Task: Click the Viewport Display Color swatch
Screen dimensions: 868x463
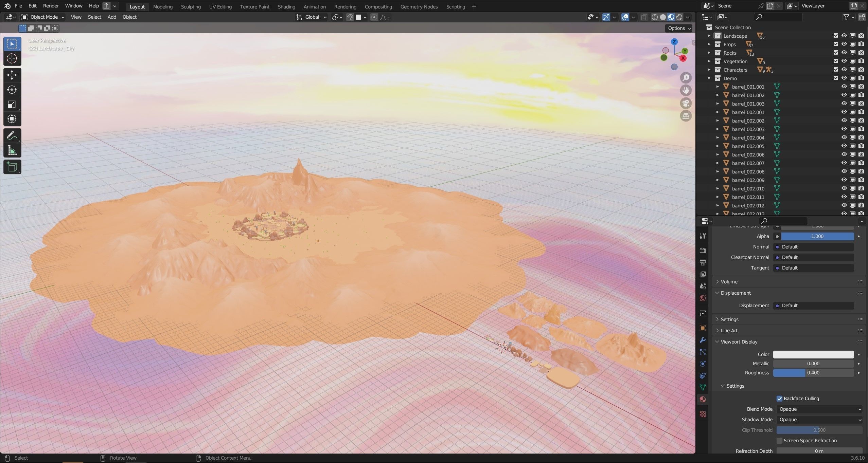Action: pos(813,354)
